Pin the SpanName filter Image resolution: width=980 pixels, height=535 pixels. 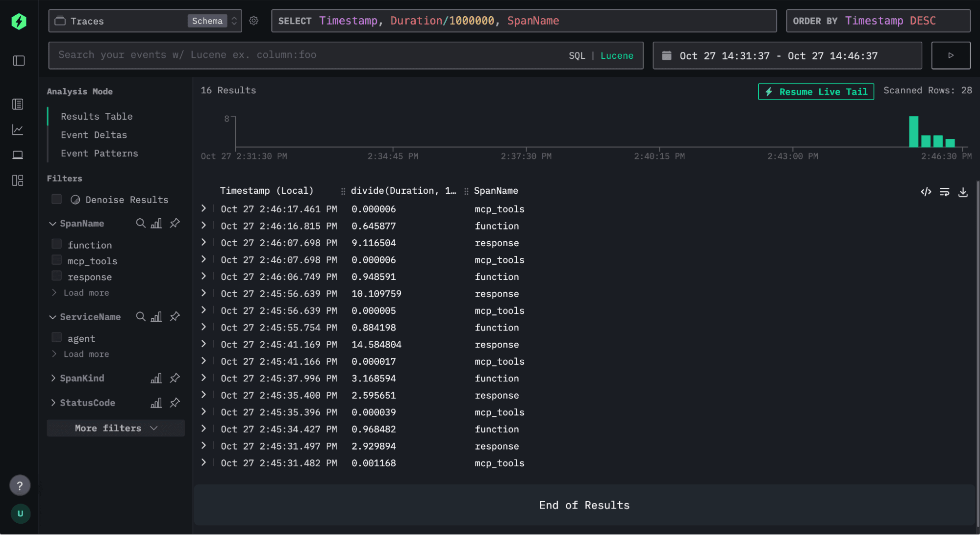tap(175, 223)
